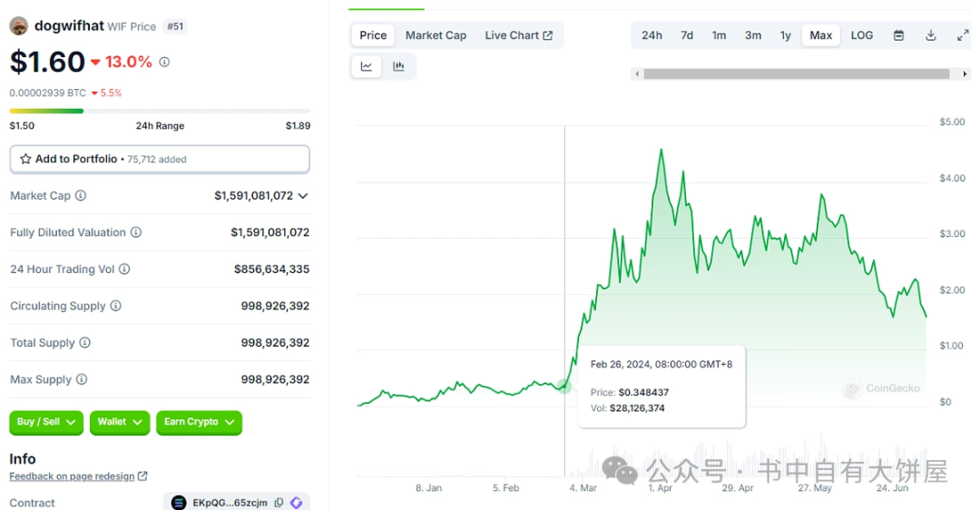This screenshot has width=980, height=510.
Task: Open Circulating Supply info icon
Action: click(x=115, y=306)
